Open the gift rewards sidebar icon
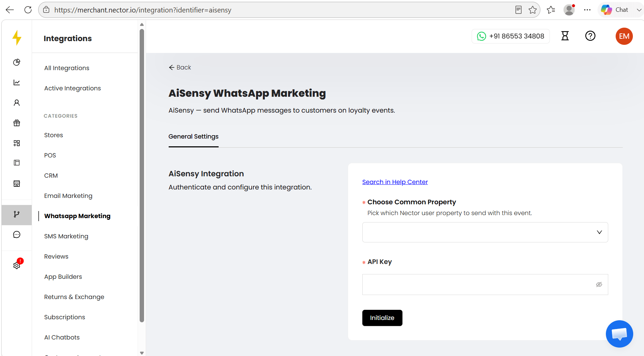The width and height of the screenshot is (644, 356). 17,123
